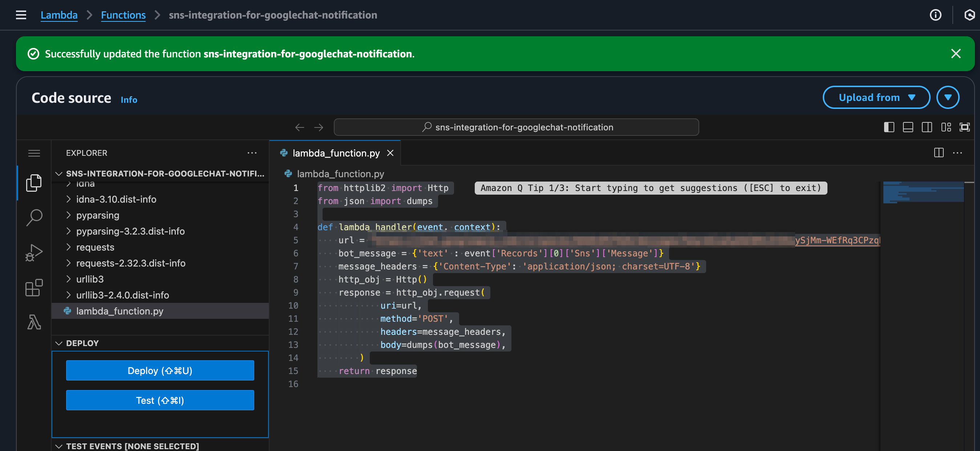Dismiss the green success banner

pos(956,54)
